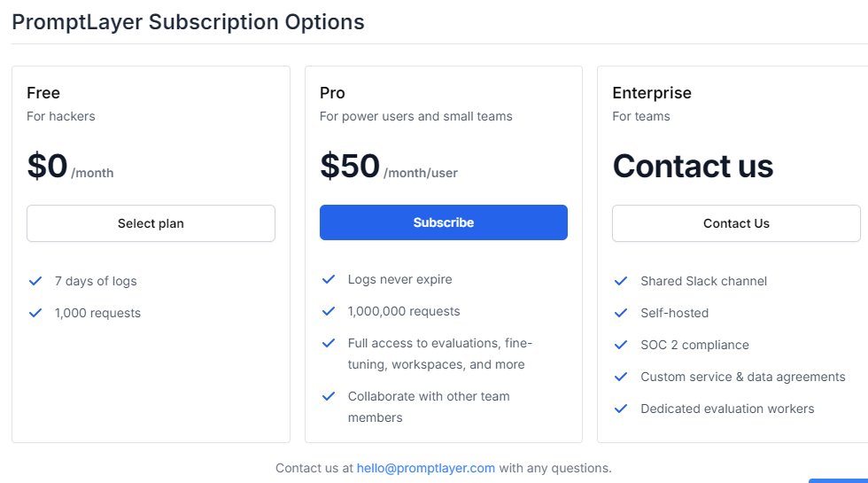Click the checkmark beside SOC 2 compliance
Image resolution: width=868 pixels, height=483 pixels.
point(621,345)
